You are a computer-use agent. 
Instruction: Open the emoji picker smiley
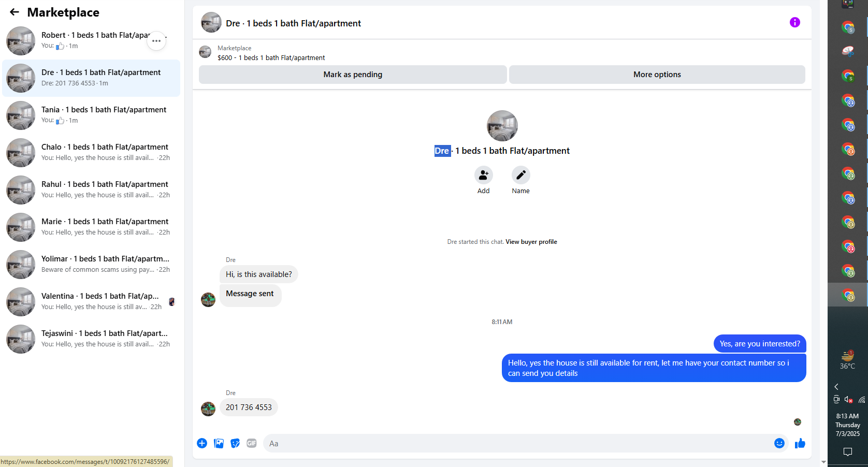pyautogui.click(x=779, y=443)
